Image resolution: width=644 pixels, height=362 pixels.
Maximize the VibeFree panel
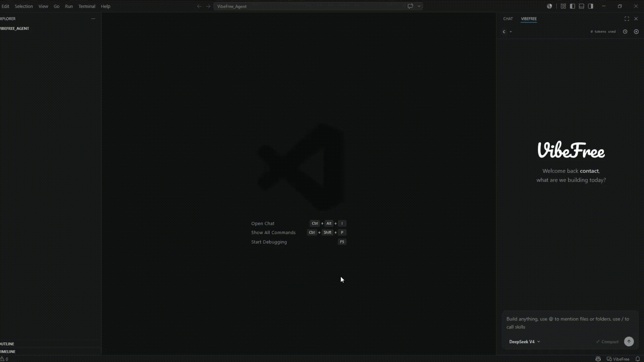click(x=627, y=19)
